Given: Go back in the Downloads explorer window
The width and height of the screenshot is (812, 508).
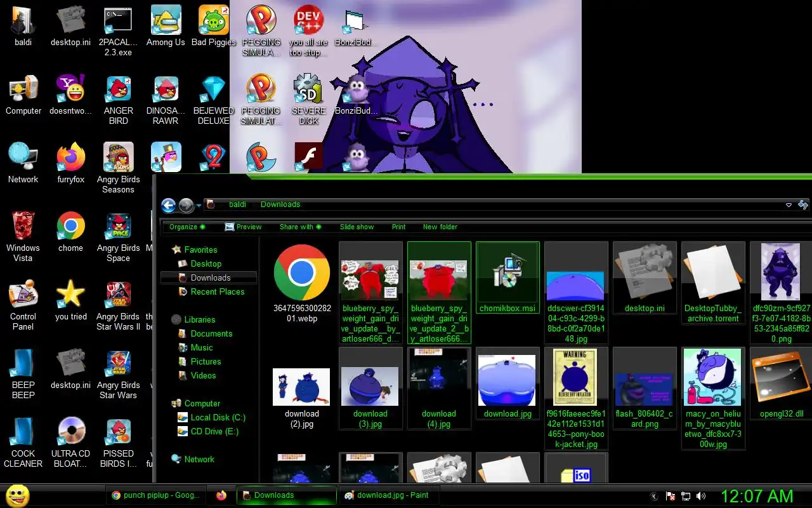Looking at the screenshot, I should [x=168, y=205].
